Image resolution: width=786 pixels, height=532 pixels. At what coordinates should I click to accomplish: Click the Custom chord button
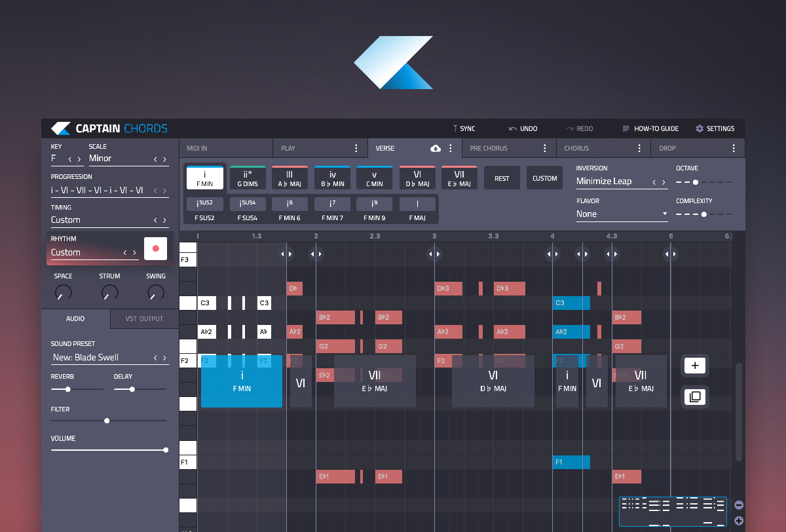tap(544, 178)
